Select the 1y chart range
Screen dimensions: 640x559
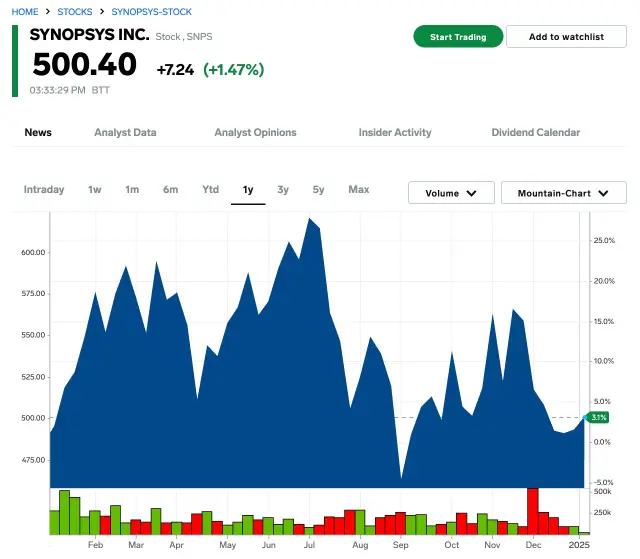coord(248,190)
